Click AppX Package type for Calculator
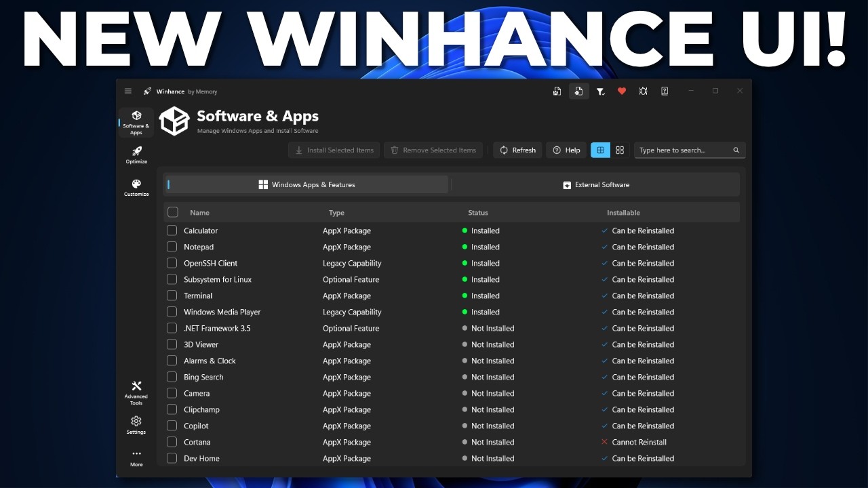The image size is (868, 488). click(x=347, y=230)
